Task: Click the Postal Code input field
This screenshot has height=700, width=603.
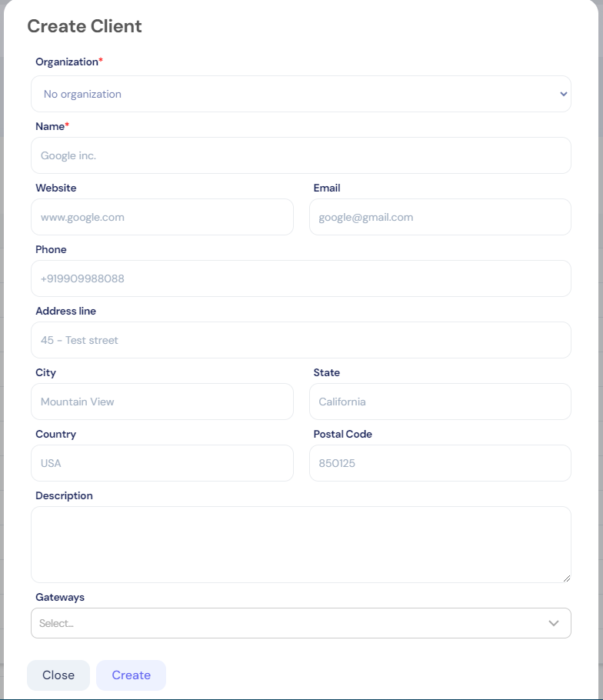Action: (439, 463)
